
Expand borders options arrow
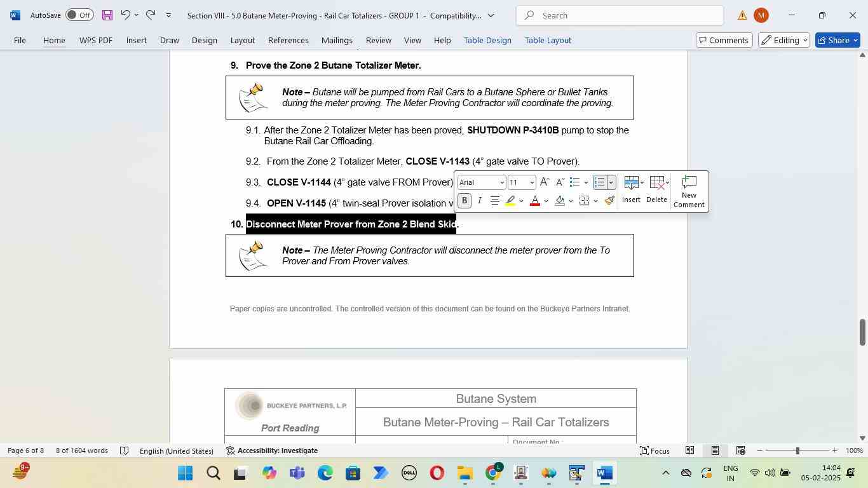[595, 201]
